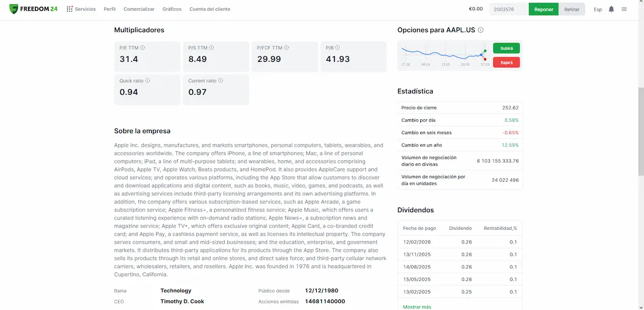
Task: Show info for Opciones para AAPL.US
Action: coord(481,30)
